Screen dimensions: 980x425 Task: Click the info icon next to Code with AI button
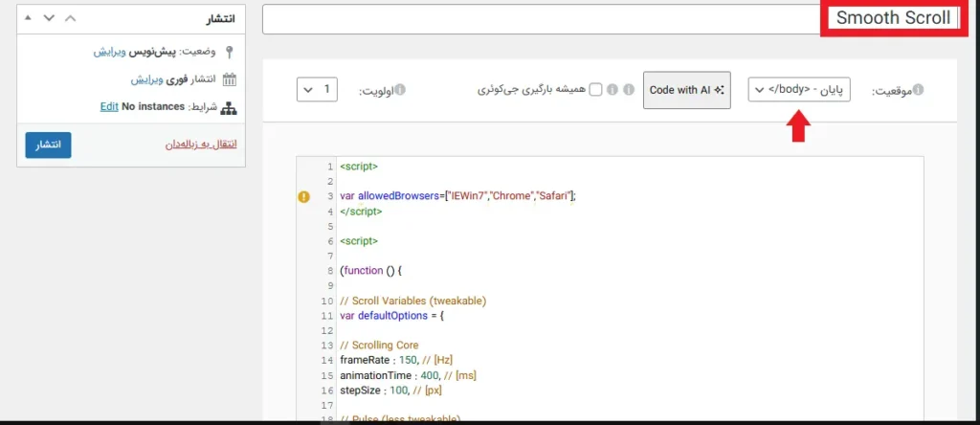click(629, 90)
